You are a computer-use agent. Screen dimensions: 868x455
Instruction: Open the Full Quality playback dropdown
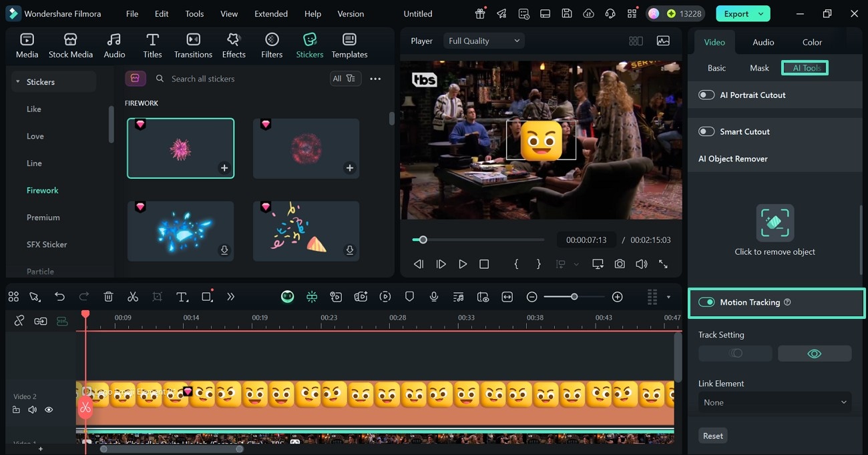coord(483,40)
